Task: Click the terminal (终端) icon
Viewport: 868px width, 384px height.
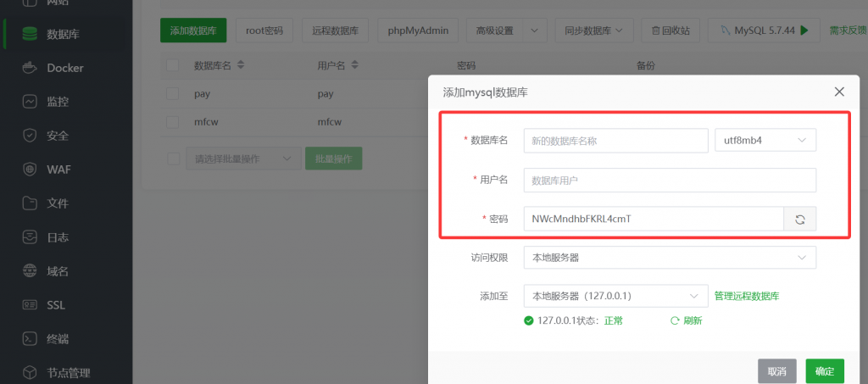Action: [x=31, y=339]
